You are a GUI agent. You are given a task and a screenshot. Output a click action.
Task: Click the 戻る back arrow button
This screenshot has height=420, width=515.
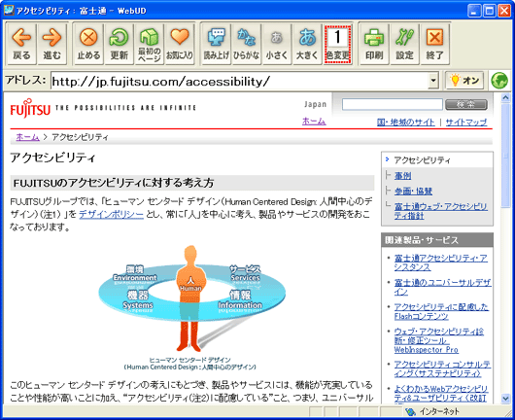pyautogui.click(x=22, y=44)
